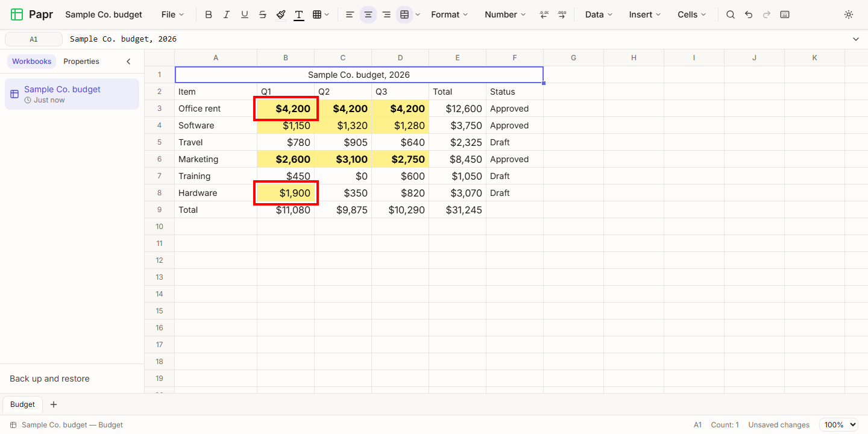Viewport: 868px width, 434px height.
Task: Toggle underline formatting
Action: pos(245,14)
